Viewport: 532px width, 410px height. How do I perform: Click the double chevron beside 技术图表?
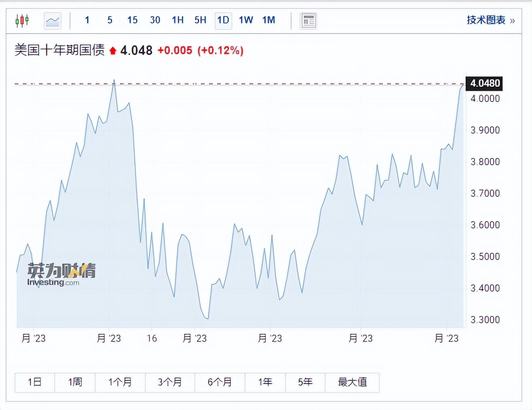[x=512, y=21]
